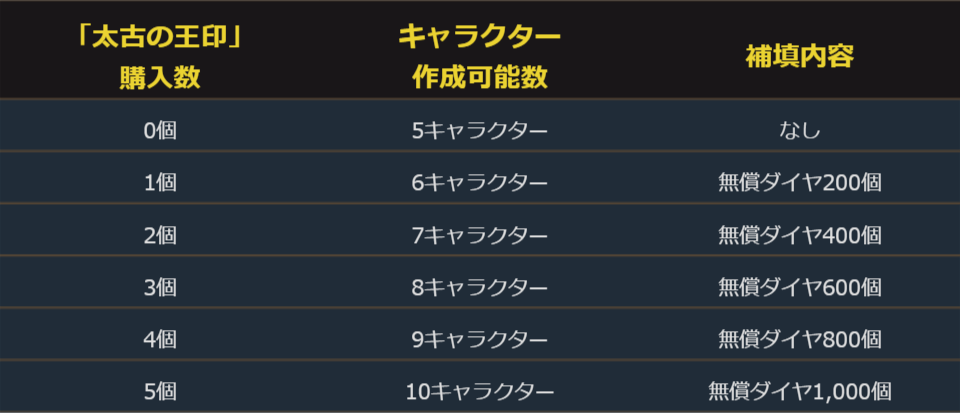Select the 無償ダイヤ400個 cell
The height and width of the screenshot is (413, 960).
799,235
